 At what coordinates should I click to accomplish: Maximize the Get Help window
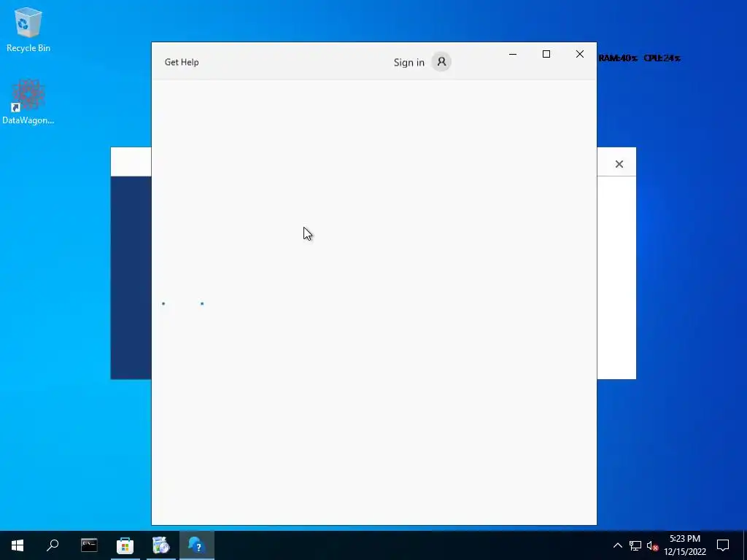(546, 54)
